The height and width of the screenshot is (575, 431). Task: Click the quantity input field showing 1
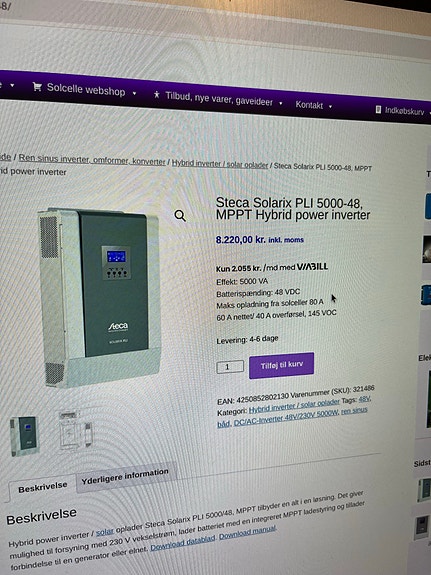coord(230,367)
